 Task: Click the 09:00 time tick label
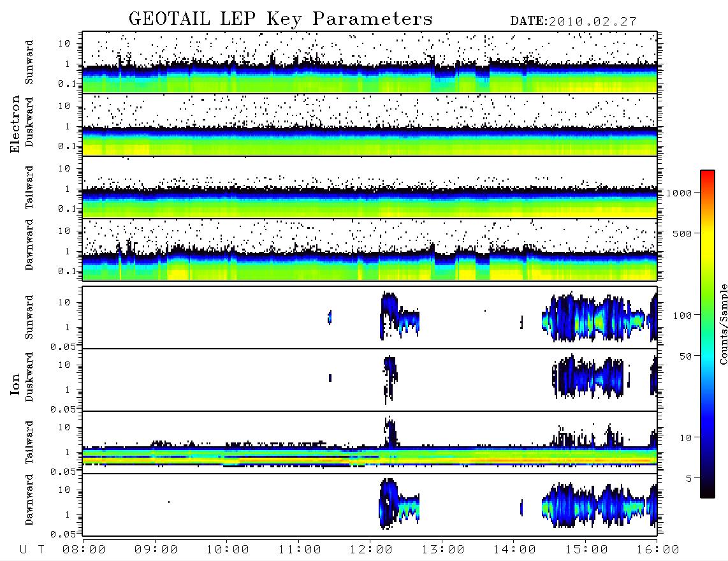tap(156, 550)
